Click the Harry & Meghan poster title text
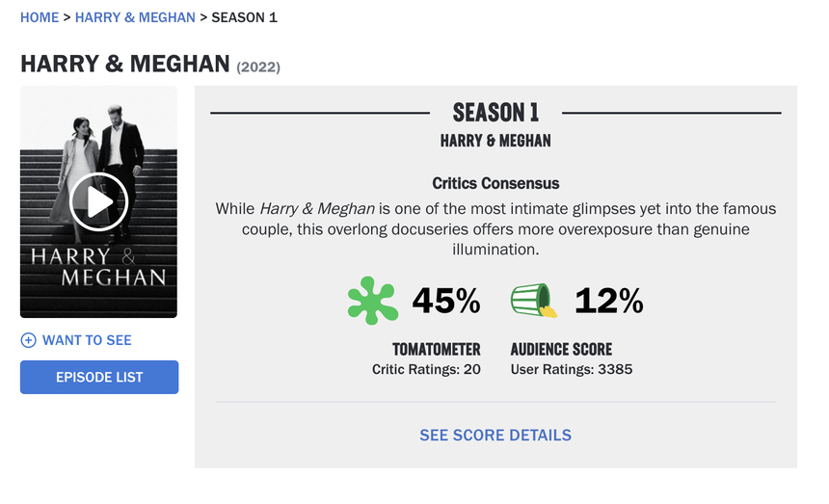Image resolution: width=829 pixels, height=504 pixels. [98, 267]
